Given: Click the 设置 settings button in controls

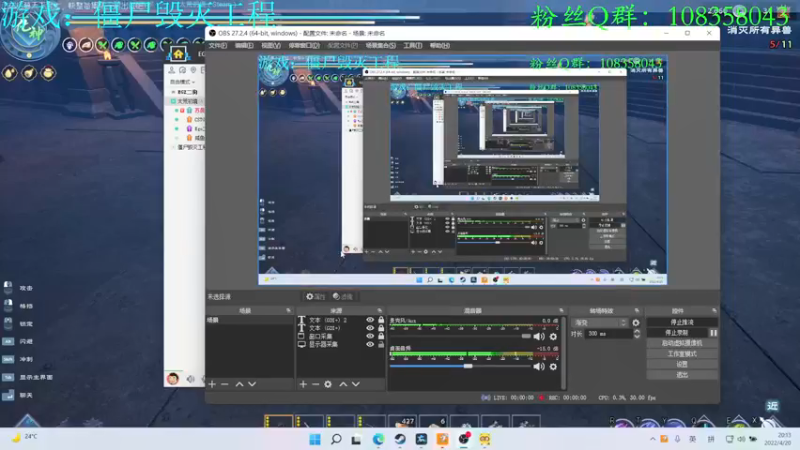Looking at the screenshot, I should pos(682,364).
